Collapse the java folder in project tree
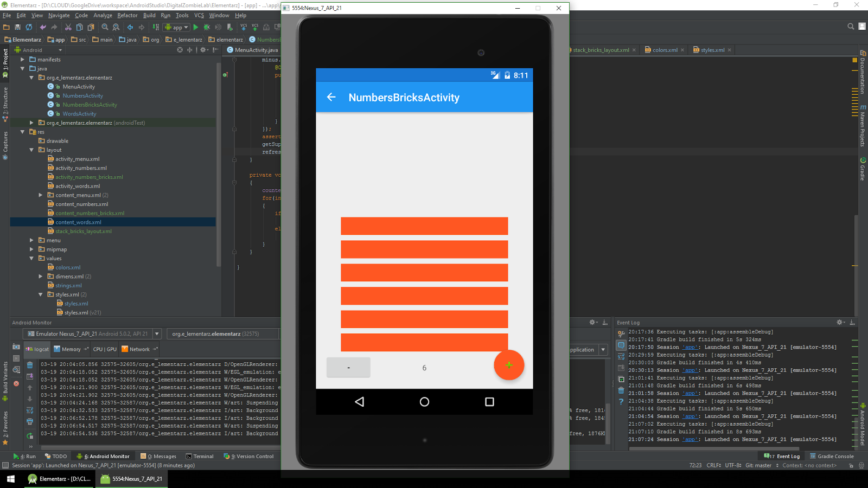 tap(22, 69)
